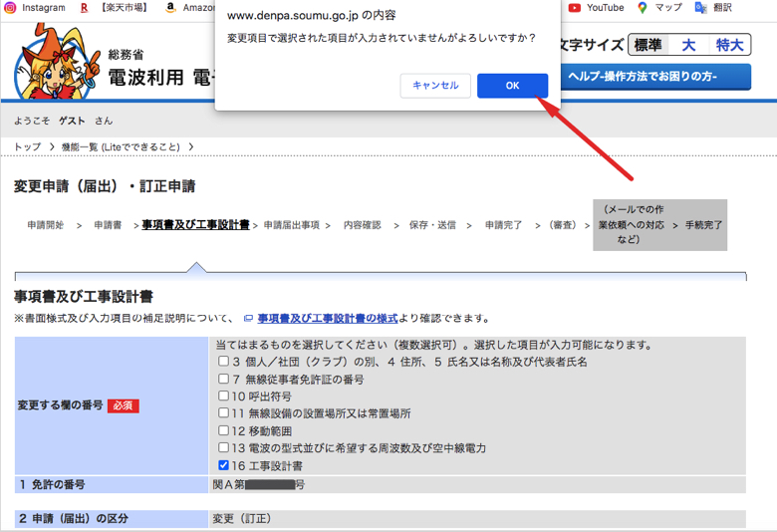Uncheck 16 工事設計書 checkbox

pyautogui.click(x=223, y=465)
